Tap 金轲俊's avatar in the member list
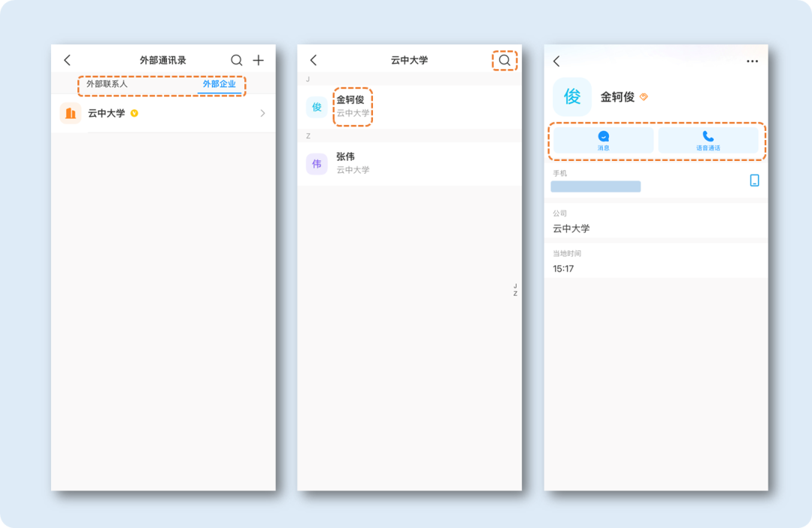 click(x=316, y=107)
